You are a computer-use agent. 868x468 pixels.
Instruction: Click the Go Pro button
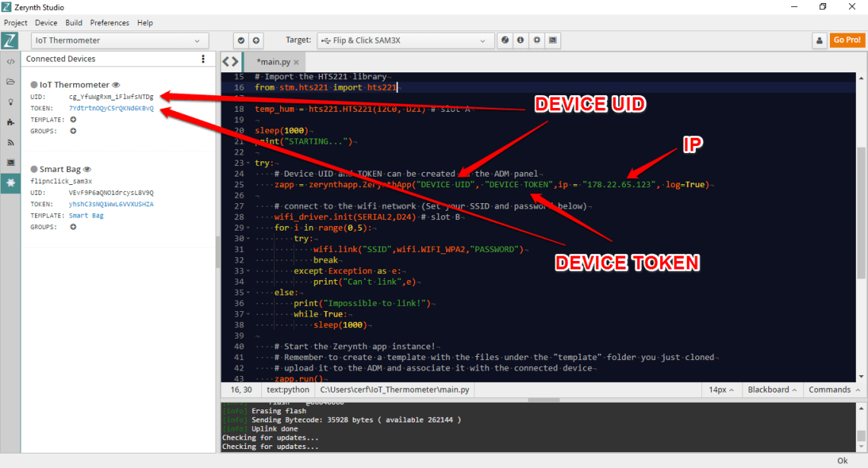[x=847, y=40]
